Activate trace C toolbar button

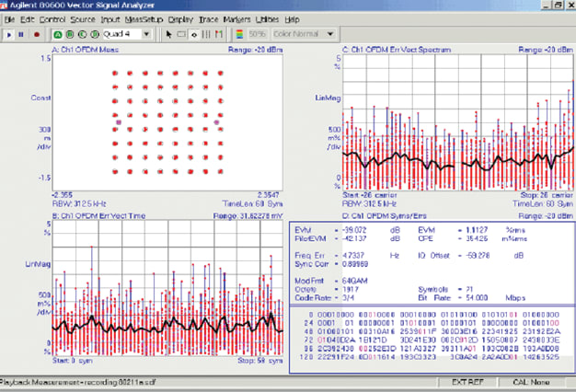coord(82,35)
